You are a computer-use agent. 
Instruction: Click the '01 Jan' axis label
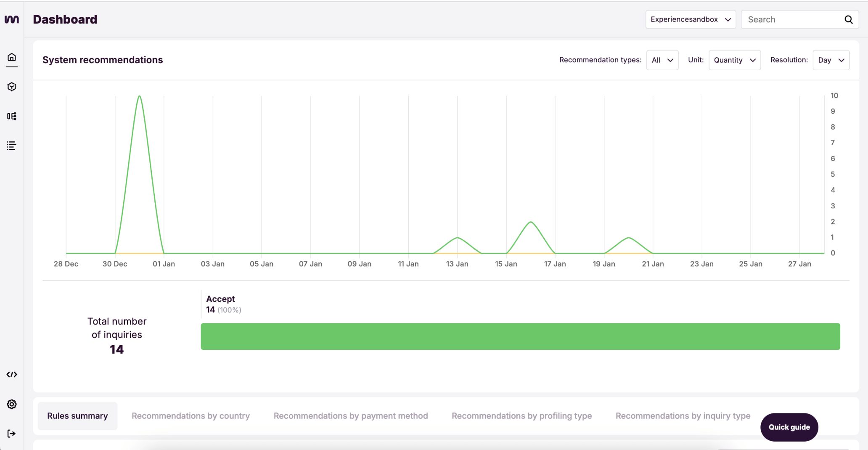[164, 264]
